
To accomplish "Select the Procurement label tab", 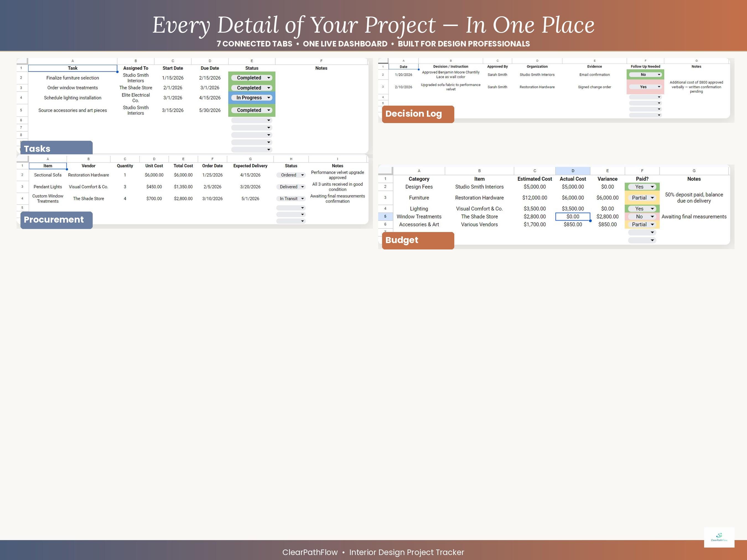I will [56, 220].
